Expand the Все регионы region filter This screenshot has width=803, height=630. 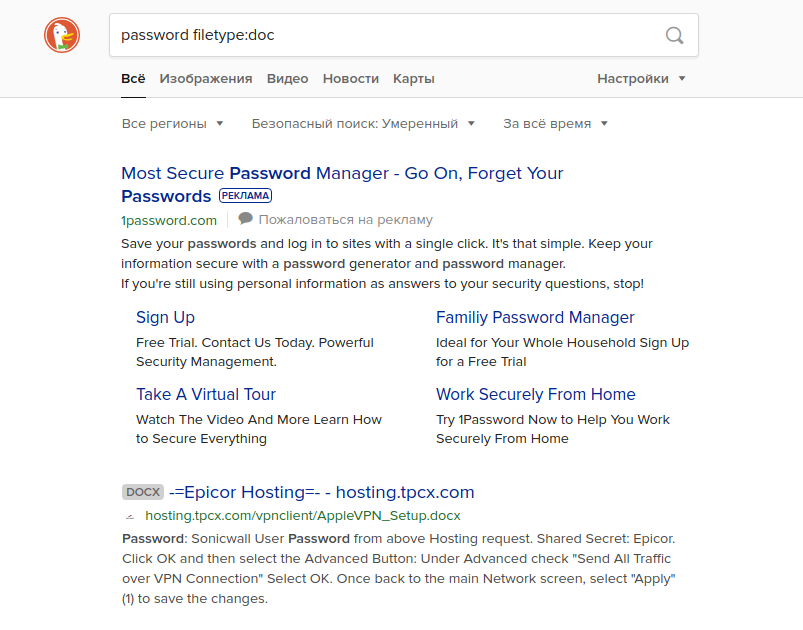(x=172, y=124)
